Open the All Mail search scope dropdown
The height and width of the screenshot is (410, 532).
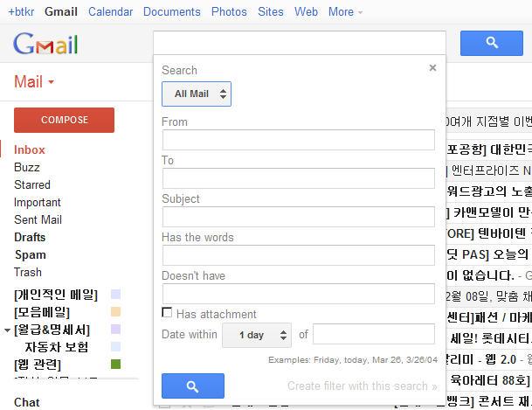pyautogui.click(x=197, y=94)
